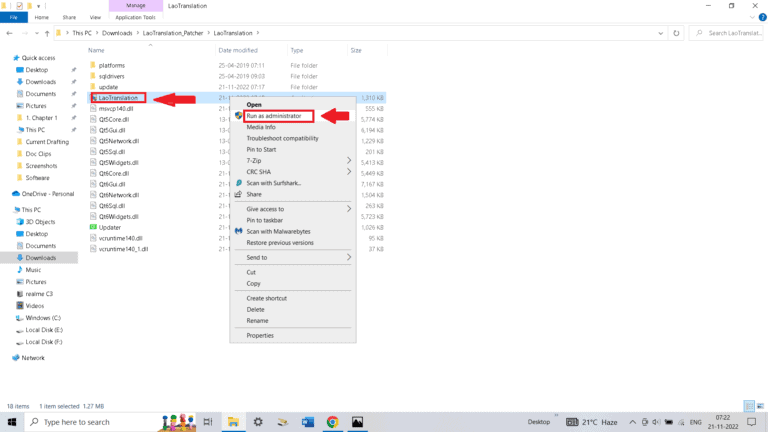Click the Task View taskbar icon
Viewport: 768px width, 432px height.
206,422
